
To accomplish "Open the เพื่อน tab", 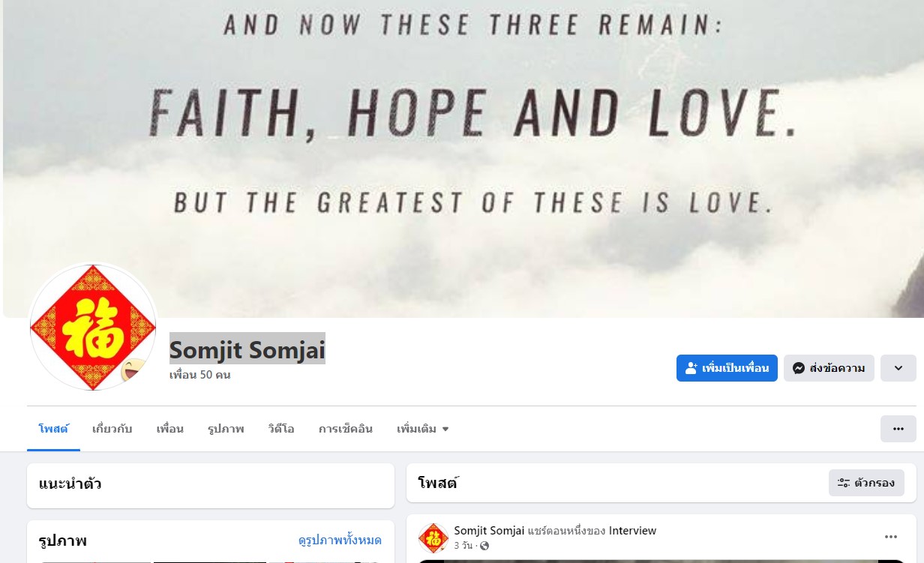I will (170, 429).
